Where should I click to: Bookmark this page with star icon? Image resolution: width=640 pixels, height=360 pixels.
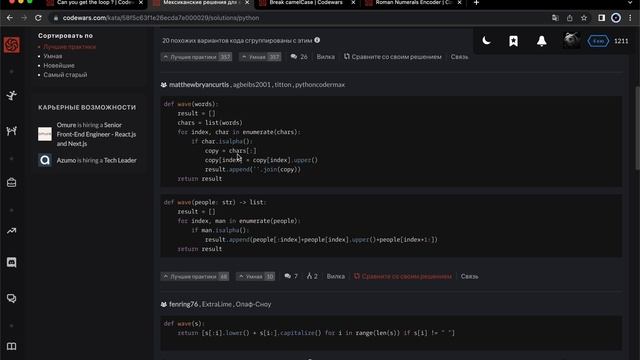point(584,18)
